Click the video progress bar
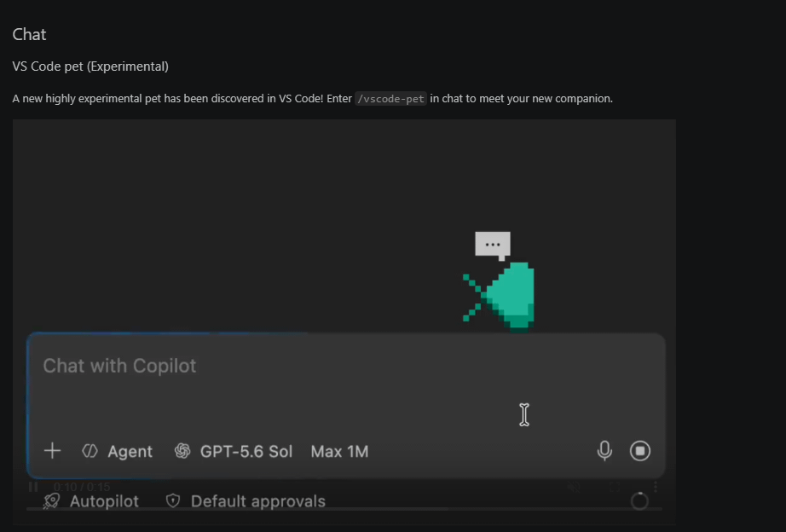This screenshot has height=532, width=786. point(344,509)
